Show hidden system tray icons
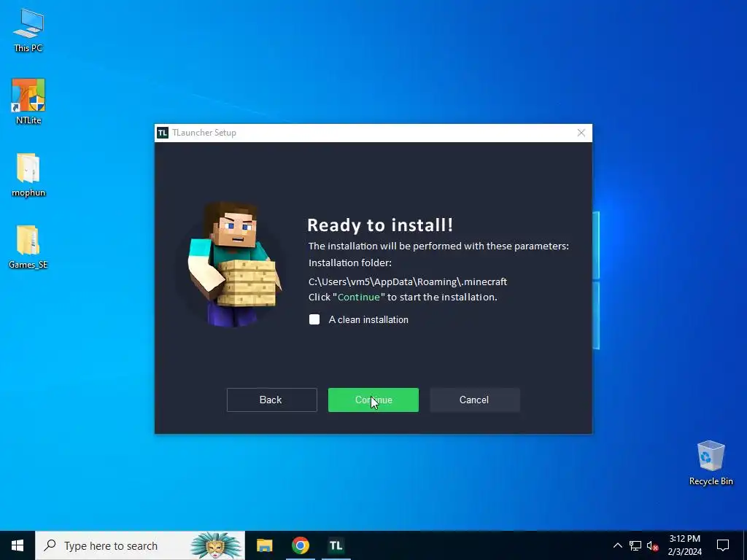The width and height of the screenshot is (747, 560). 617,545
